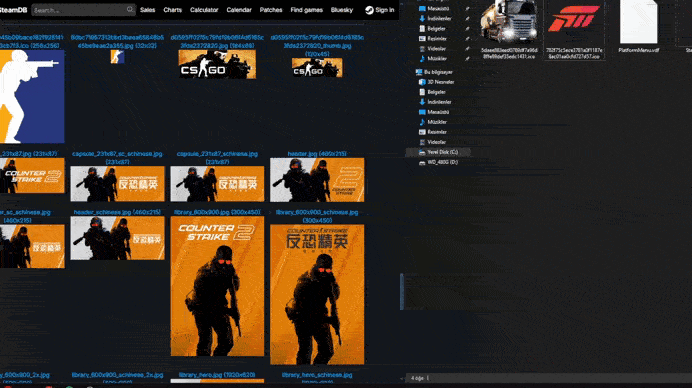The height and width of the screenshot is (388, 692).
Task: Open the header_schinese image thumbnail
Action: click(x=117, y=238)
